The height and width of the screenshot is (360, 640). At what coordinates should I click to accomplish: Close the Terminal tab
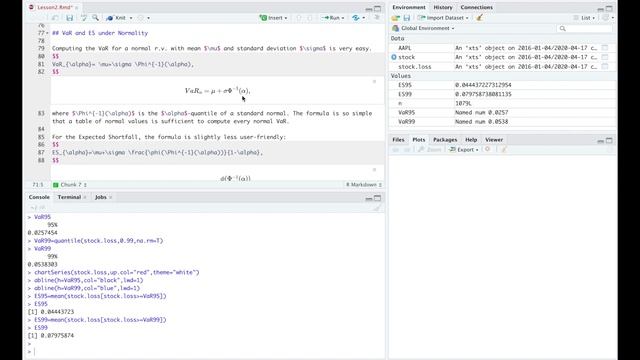[x=85, y=198]
